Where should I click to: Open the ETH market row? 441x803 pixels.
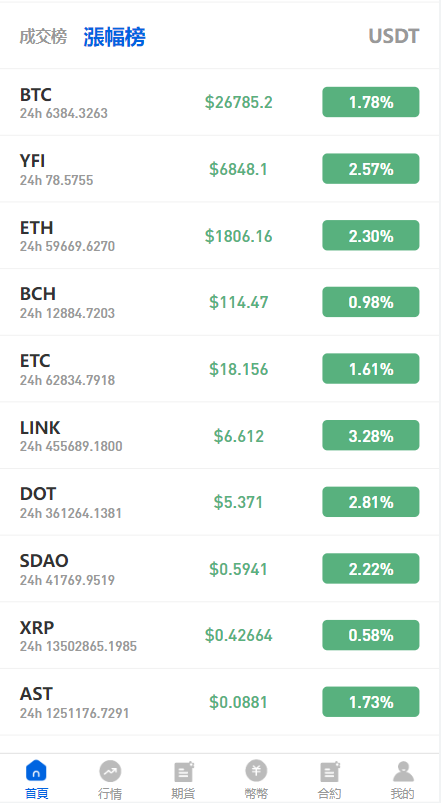click(220, 236)
